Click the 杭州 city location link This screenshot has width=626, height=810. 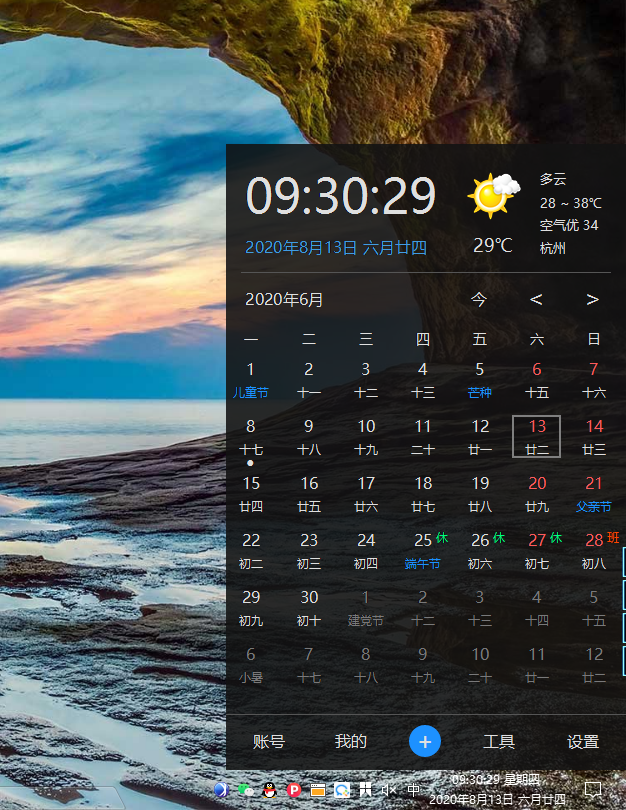[x=553, y=248]
